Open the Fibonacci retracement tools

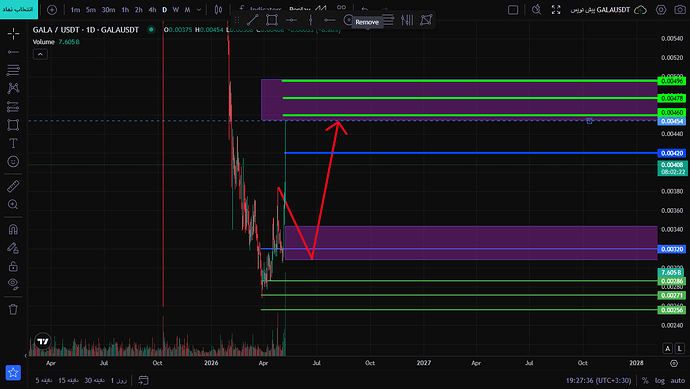point(13,70)
